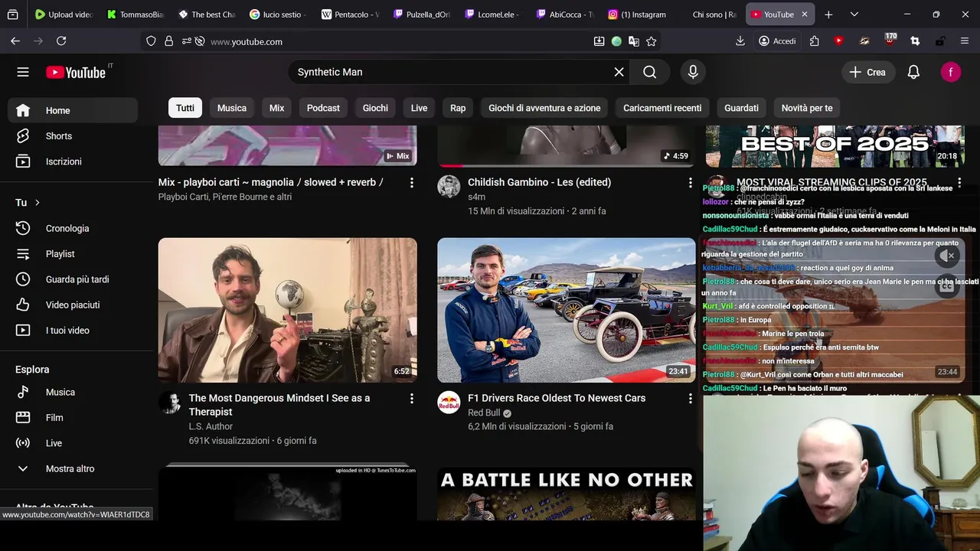The width and height of the screenshot is (980, 551).
Task: Open the browser application hamburger menu
Action: pos(965,41)
